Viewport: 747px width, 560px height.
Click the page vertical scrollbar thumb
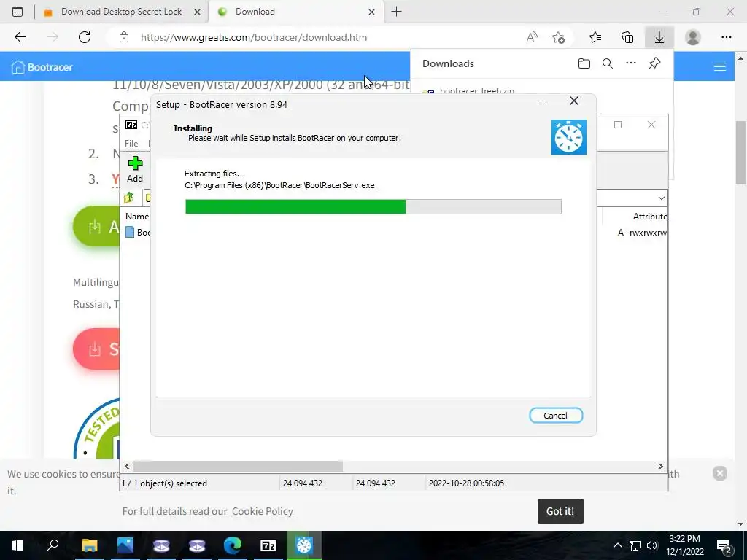pos(740,152)
